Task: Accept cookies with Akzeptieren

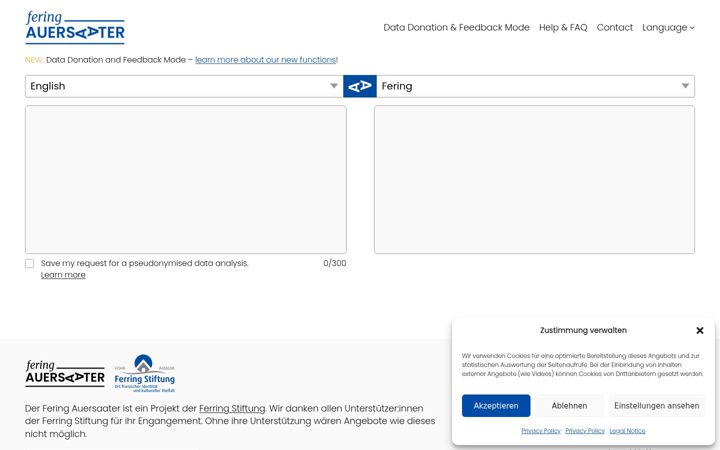Action: 496,405
